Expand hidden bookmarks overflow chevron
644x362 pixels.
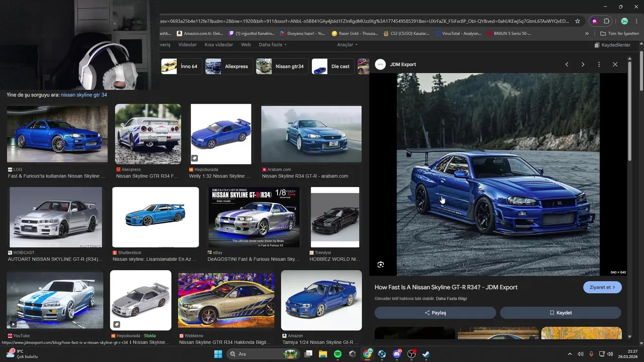(587, 34)
